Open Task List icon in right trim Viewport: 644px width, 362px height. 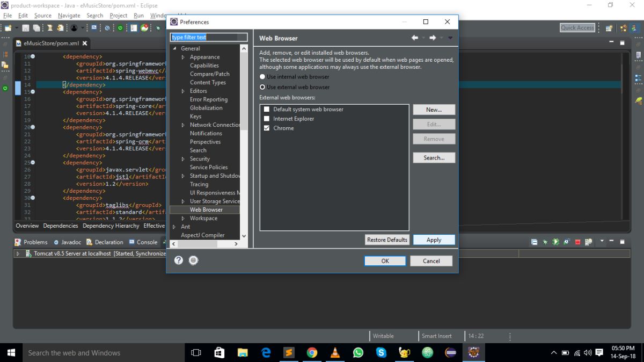tap(638, 55)
